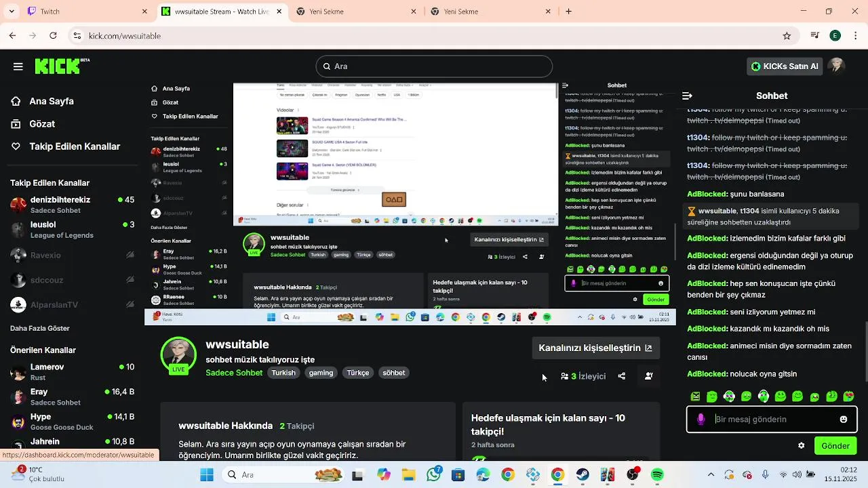The image size is (868, 488).
Task: Click the Gönder send button
Action: coord(835,446)
